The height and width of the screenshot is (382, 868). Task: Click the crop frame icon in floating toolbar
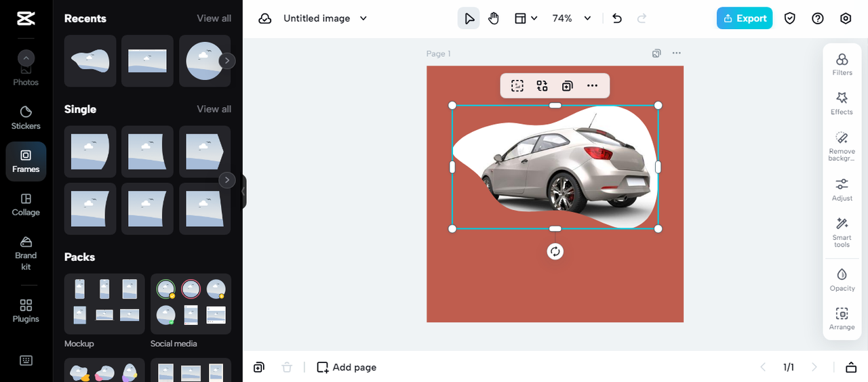[517, 85]
